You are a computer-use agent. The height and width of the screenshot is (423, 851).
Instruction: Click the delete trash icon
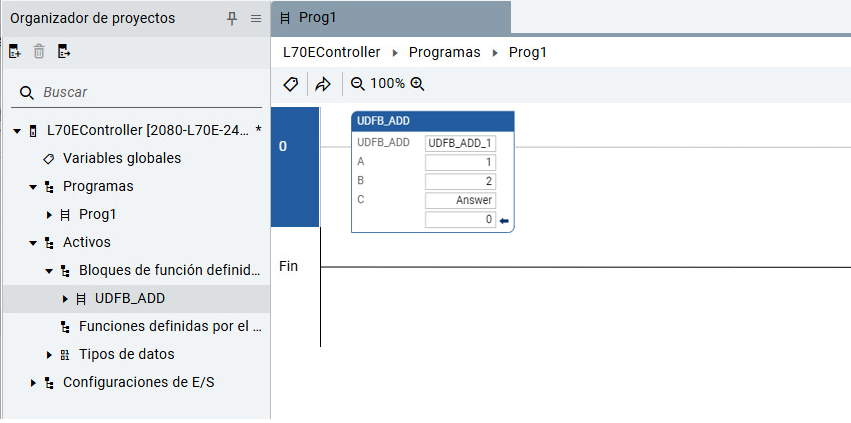click(x=40, y=52)
